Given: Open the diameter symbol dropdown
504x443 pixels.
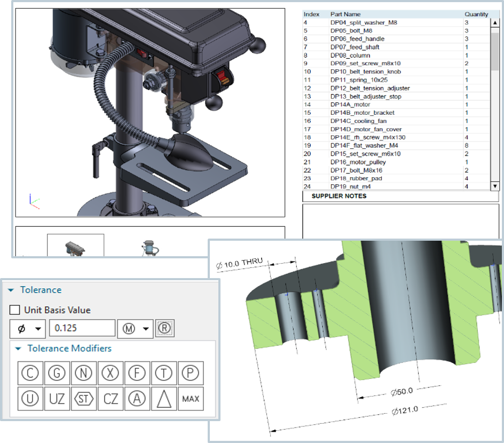Looking at the screenshot, I should [28, 329].
